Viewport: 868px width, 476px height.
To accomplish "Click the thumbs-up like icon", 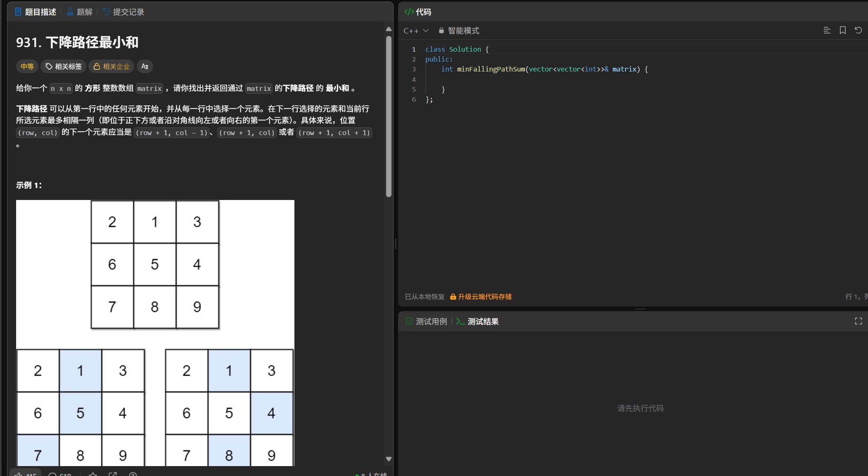I will 19,474.
